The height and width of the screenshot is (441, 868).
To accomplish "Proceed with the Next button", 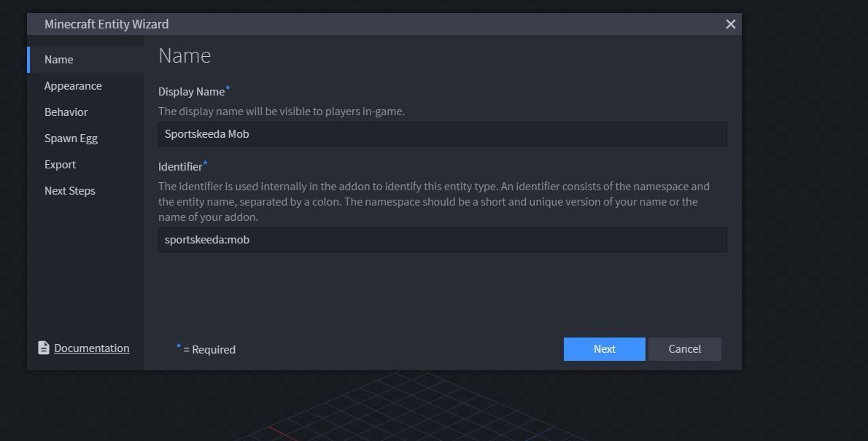I will (604, 348).
